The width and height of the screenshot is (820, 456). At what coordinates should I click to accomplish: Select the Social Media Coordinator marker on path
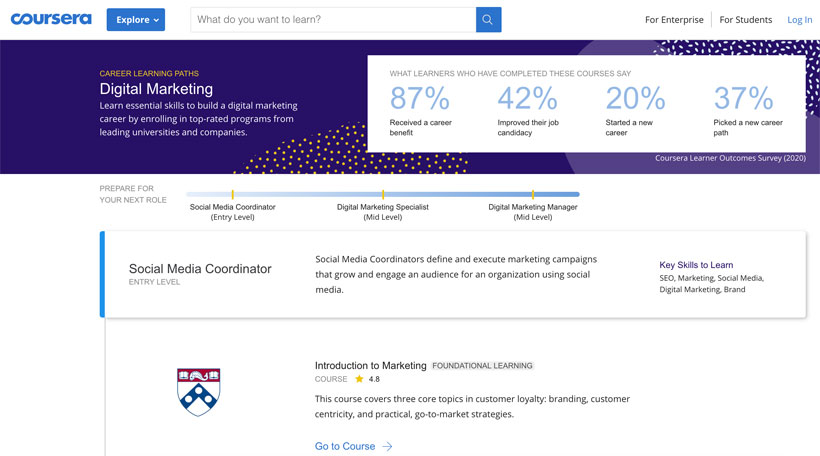(x=233, y=195)
